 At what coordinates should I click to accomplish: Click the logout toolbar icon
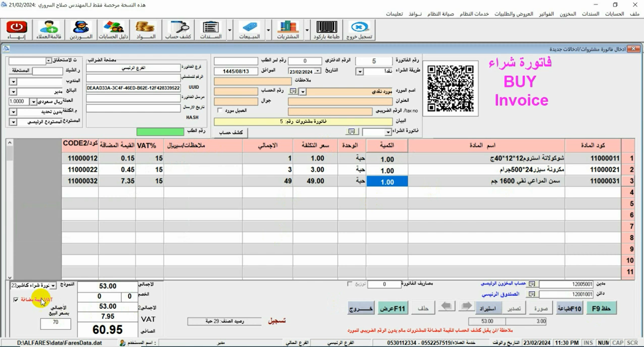(x=359, y=30)
